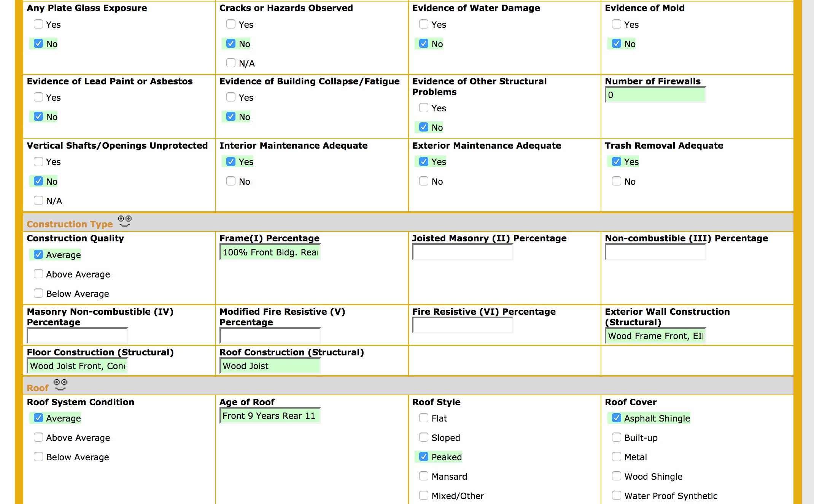The height and width of the screenshot is (504, 814).
Task: Select N/A under Vertical Shafts/Openings Unprotected
Action: pyautogui.click(x=38, y=200)
